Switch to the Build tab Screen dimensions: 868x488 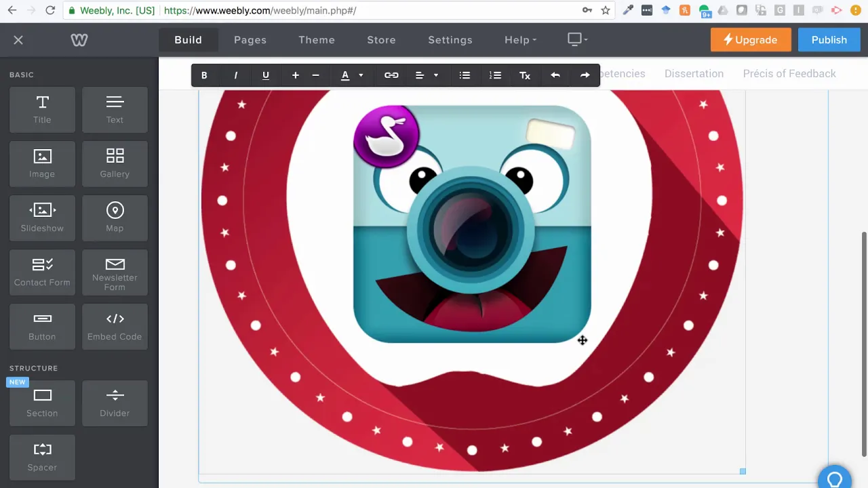pos(189,40)
